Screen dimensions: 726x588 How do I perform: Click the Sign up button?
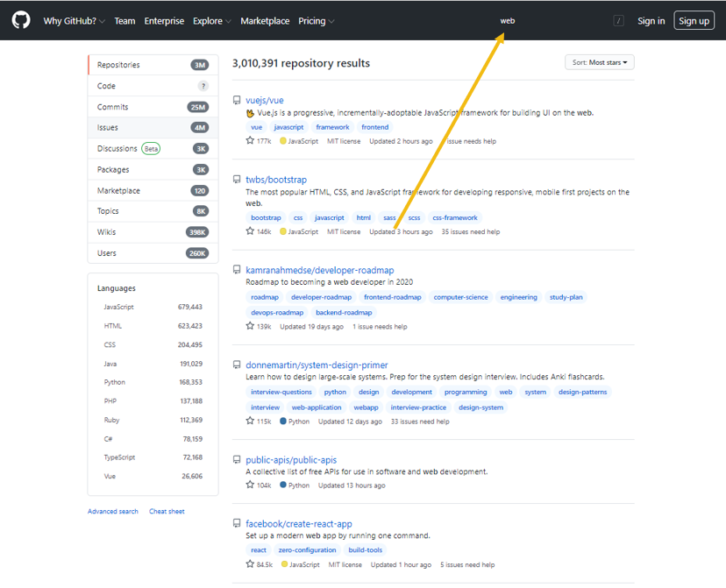(694, 20)
